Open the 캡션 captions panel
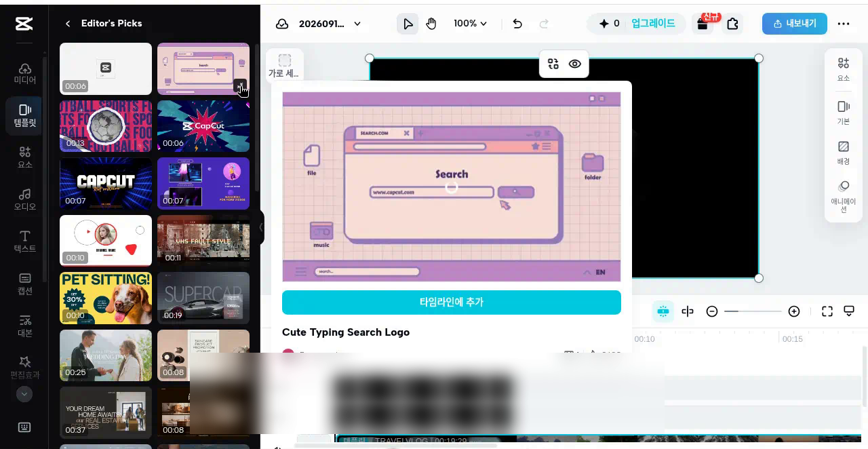Screen dimensions: 868x449 [24, 284]
